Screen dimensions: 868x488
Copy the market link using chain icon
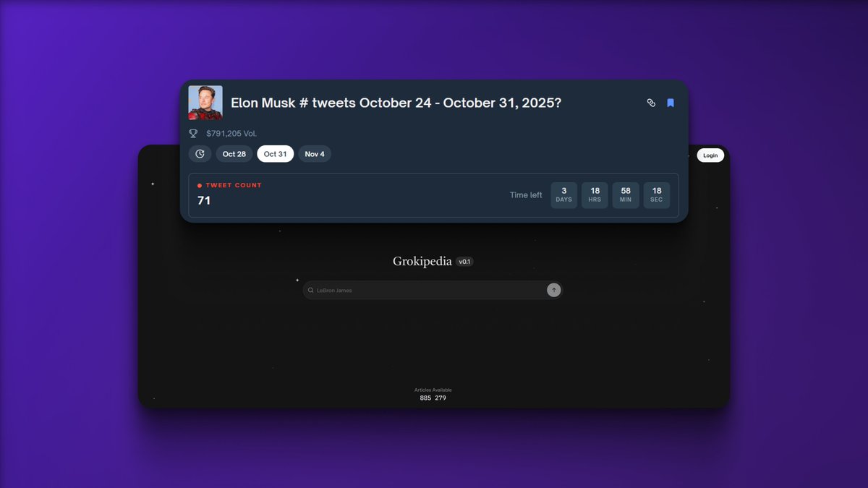pyautogui.click(x=651, y=103)
